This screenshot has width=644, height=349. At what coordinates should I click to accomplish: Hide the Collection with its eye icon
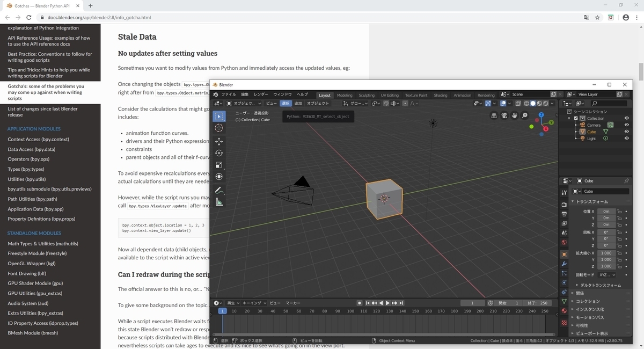626,118
